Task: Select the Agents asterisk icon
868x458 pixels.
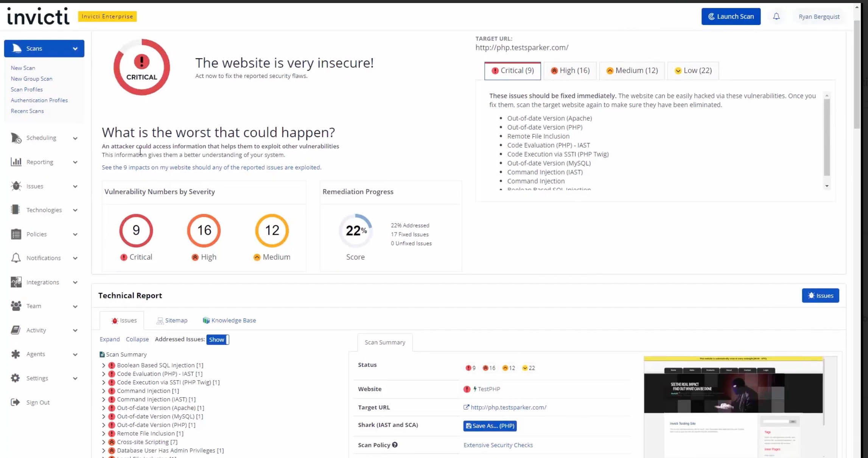Action: (16, 354)
